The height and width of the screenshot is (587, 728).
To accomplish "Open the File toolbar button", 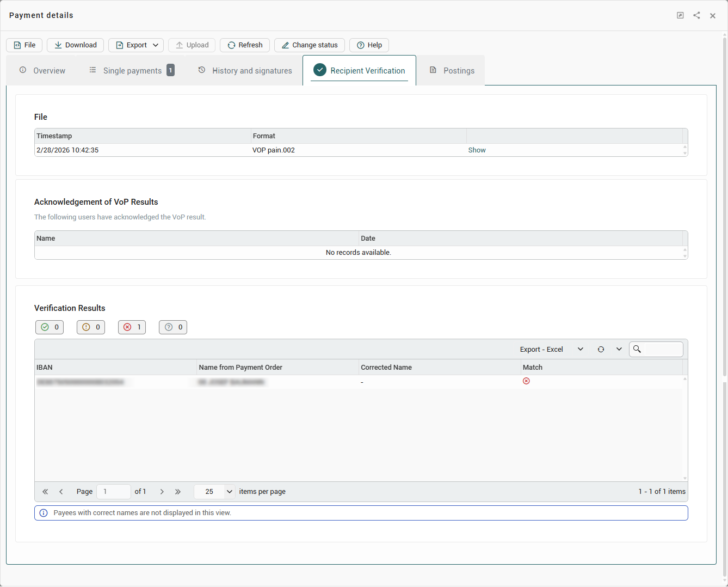I will click(24, 45).
